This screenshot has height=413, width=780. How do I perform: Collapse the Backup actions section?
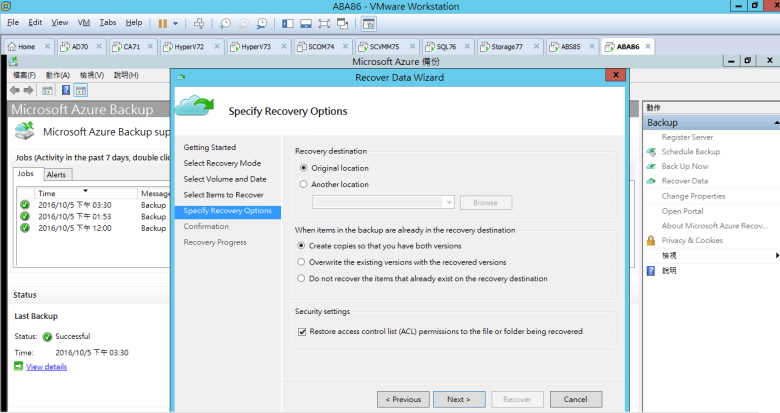[773, 122]
